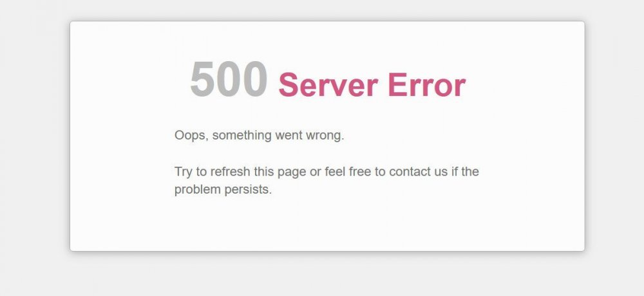Click the gray 500 error code
The width and height of the screenshot is (644, 296).
[229, 79]
